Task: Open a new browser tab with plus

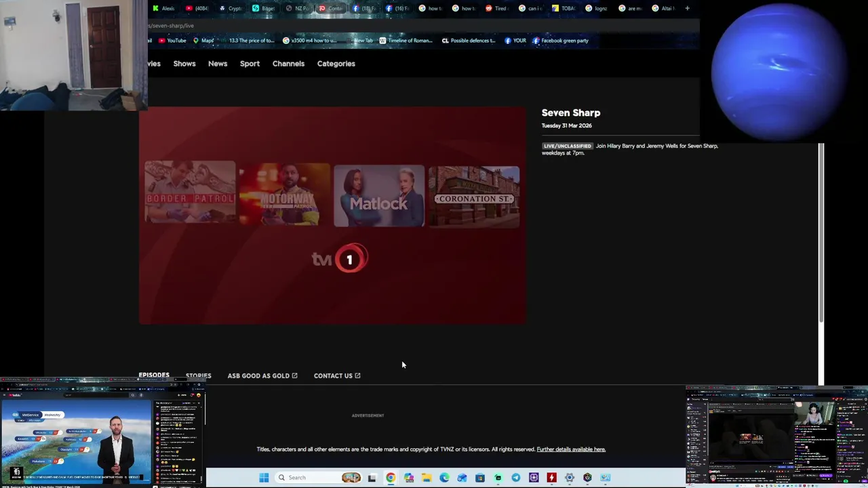Action: coord(687,8)
